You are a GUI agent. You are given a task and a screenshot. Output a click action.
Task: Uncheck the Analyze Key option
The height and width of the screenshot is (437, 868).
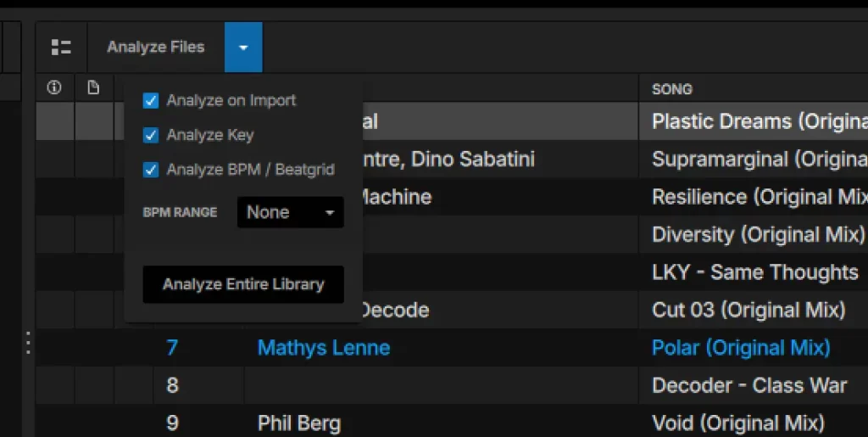click(151, 135)
